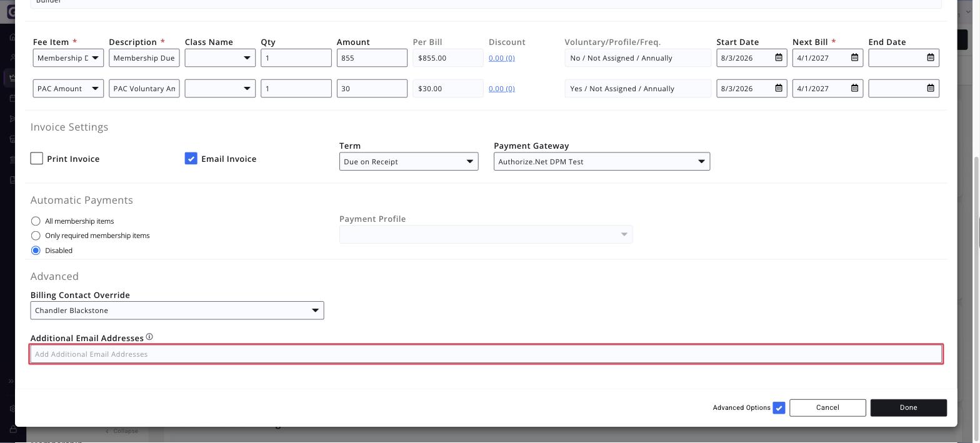Open calendar for Membership Dues Start Date
The height and width of the screenshot is (443, 980).
779,57
